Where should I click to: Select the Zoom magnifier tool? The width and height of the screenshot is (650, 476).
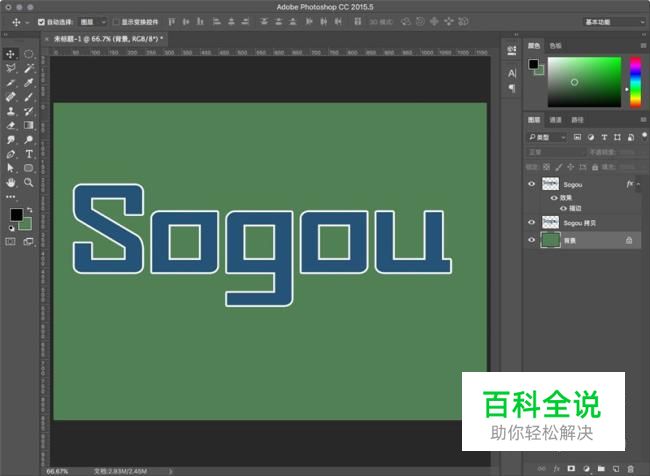point(29,182)
